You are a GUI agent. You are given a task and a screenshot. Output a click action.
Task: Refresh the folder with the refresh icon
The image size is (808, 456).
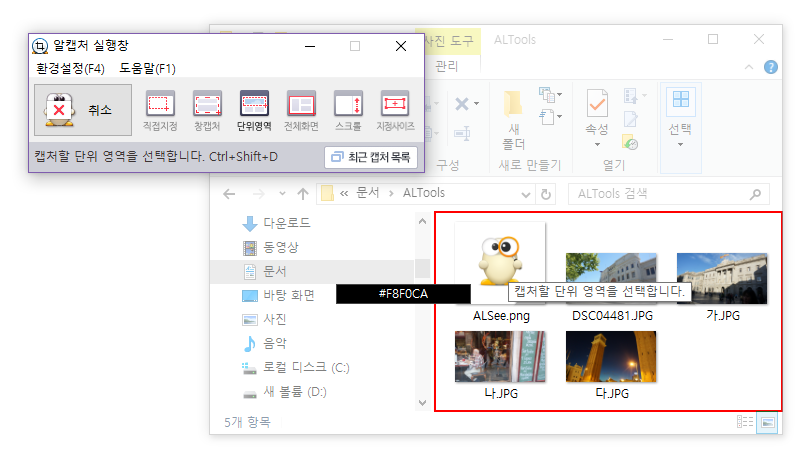(546, 194)
